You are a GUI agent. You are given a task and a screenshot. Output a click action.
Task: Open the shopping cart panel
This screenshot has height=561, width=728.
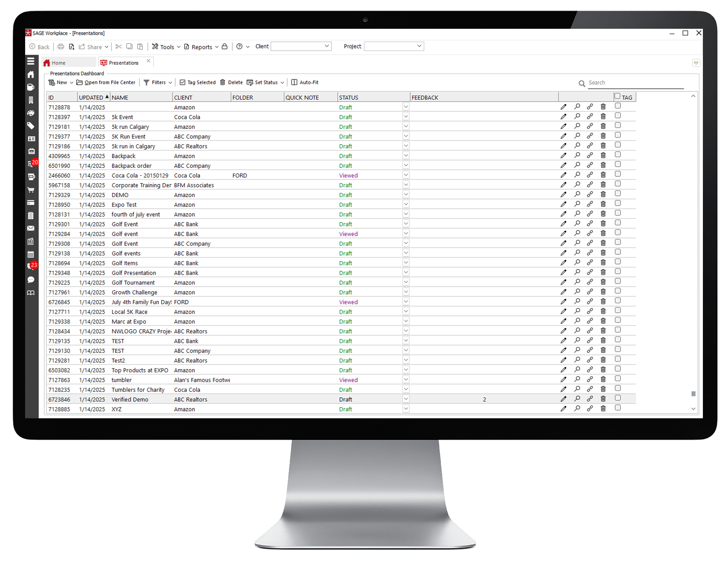pos(31,190)
